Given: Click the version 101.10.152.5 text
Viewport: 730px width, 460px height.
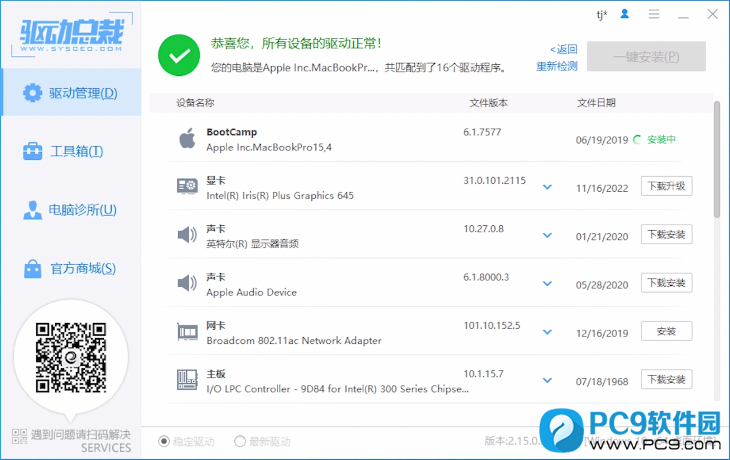Looking at the screenshot, I should click(492, 326).
